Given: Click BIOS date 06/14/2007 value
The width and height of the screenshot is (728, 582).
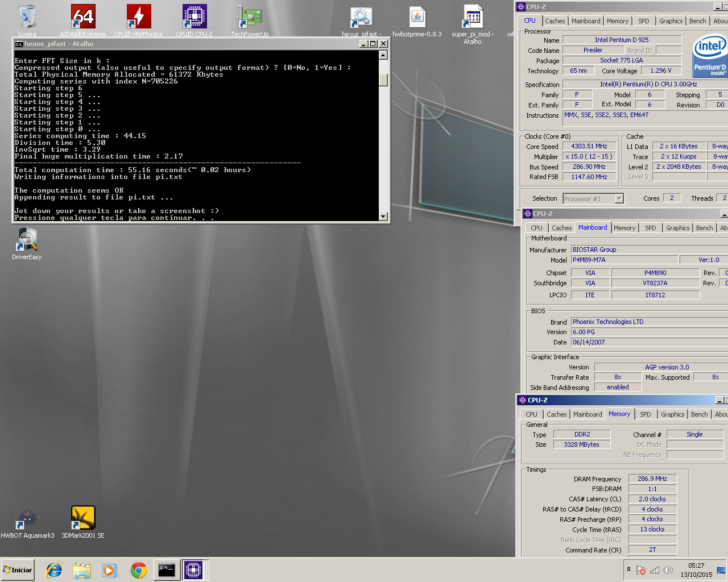Looking at the screenshot, I should click(650, 342).
